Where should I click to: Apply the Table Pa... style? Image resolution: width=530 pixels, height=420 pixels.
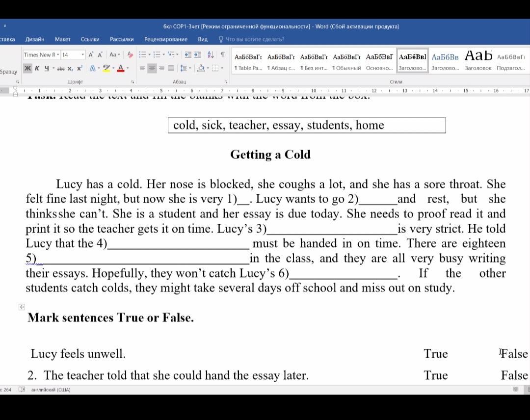click(x=248, y=61)
